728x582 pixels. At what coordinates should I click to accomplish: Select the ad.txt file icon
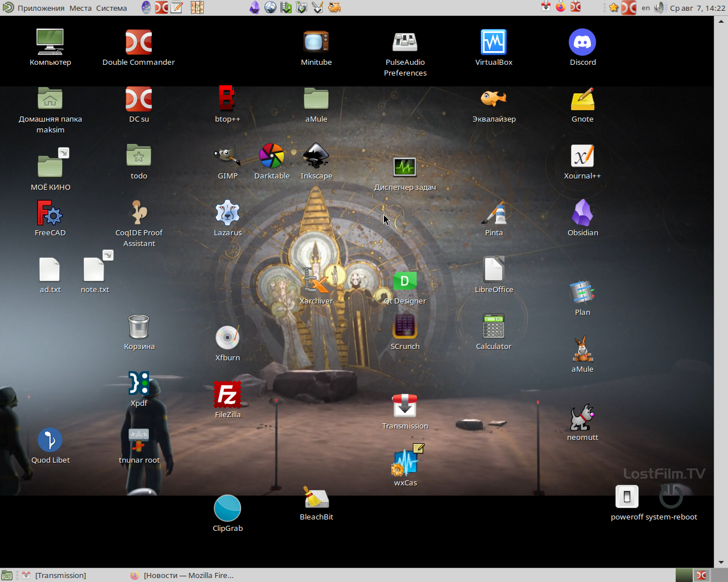tap(50, 270)
